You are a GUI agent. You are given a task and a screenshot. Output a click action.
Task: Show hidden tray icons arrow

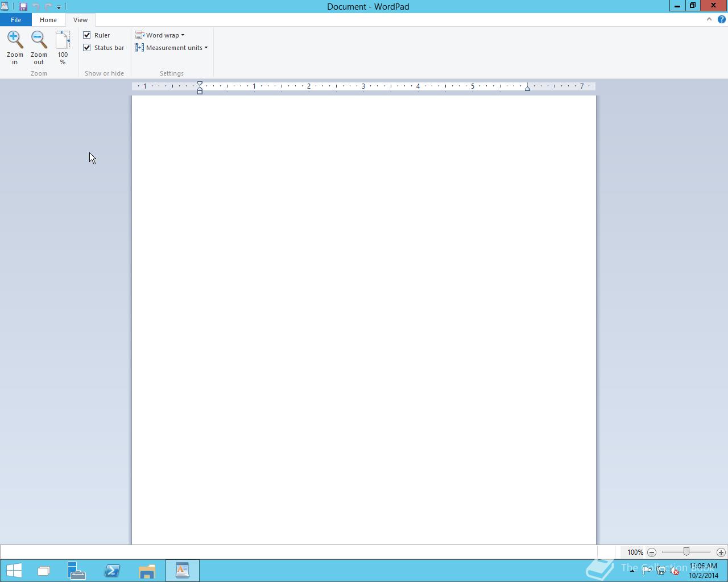[632, 571]
